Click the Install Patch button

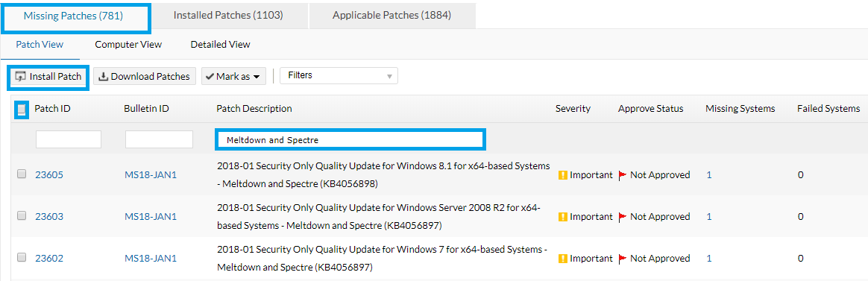pyautogui.click(x=48, y=76)
